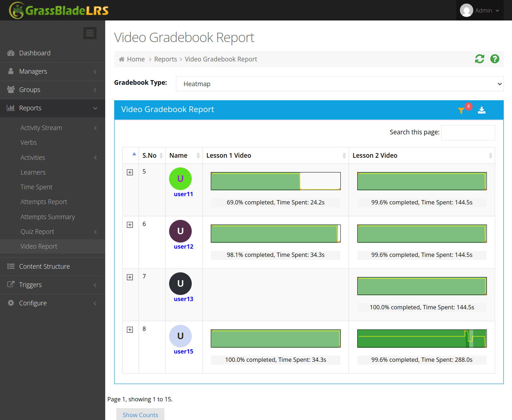512x420 pixels.
Task: Expand the Groups submenu chevron
Action: click(x=95, y=90)
